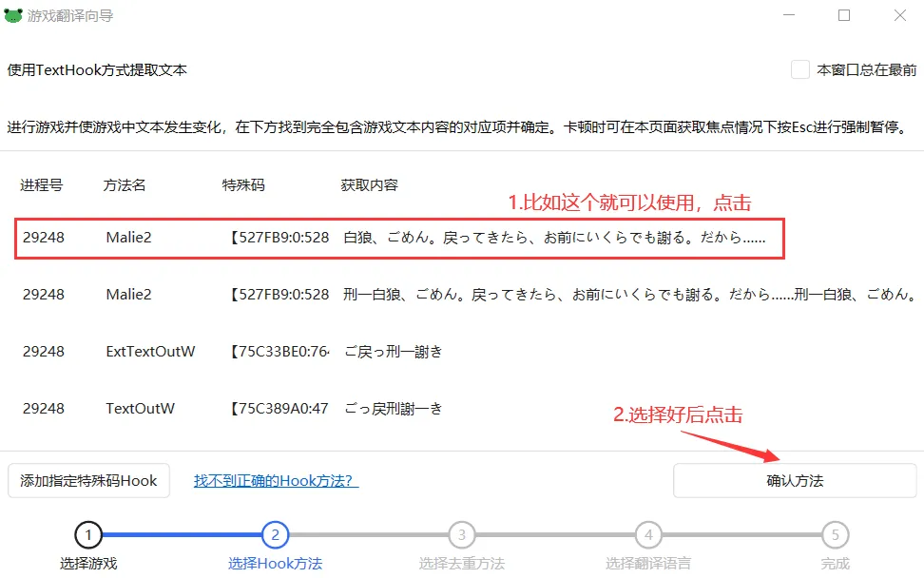Click 获取内容 column header
Image resolution: width=924 pixels, height=578 pixels.
[x=369, y=185]
